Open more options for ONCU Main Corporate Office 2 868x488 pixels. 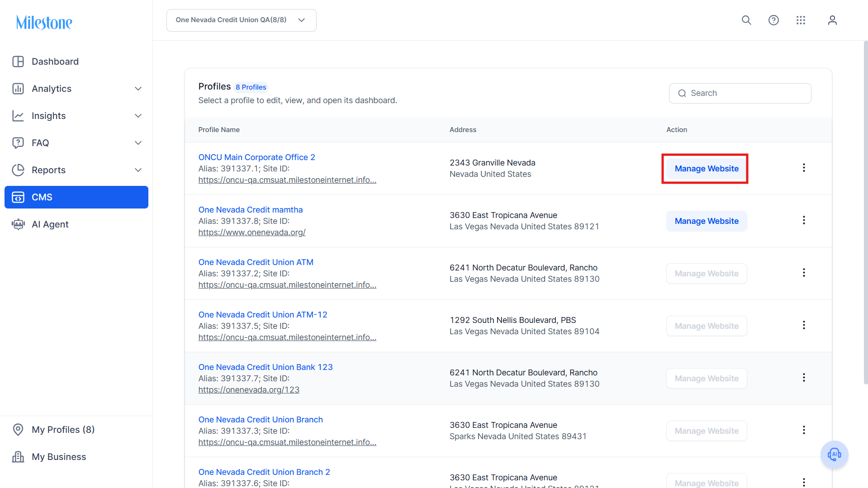click(804, 168)
